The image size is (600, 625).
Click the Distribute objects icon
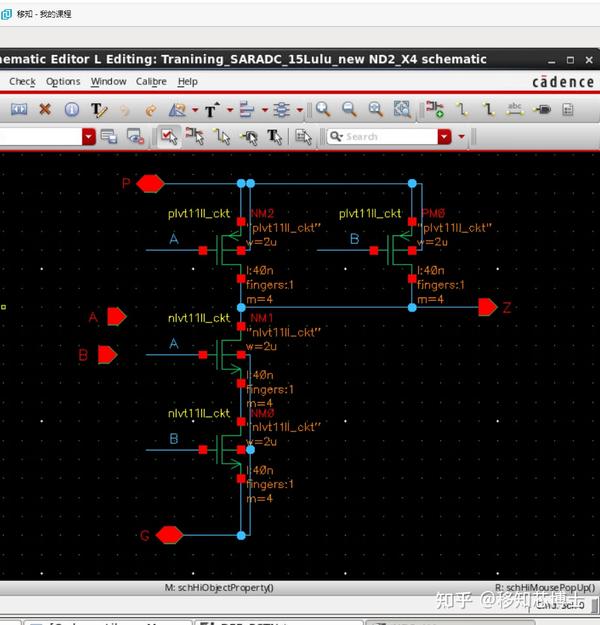281,110
